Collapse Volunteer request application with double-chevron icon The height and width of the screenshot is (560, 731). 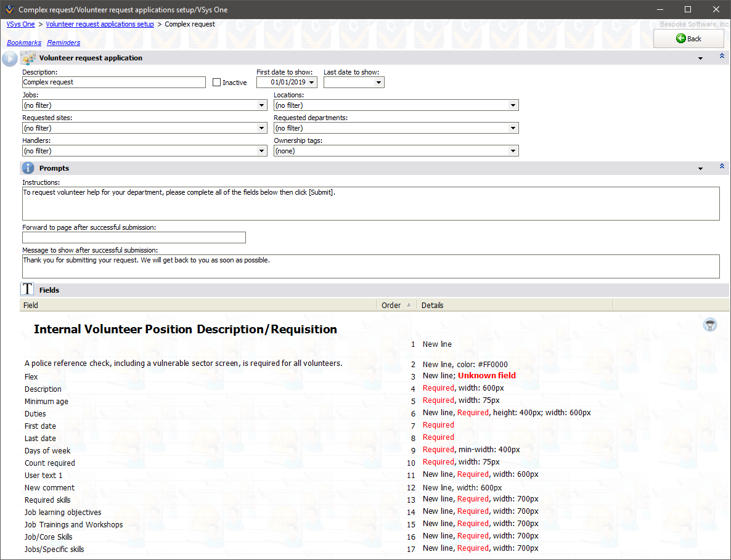point(722,57)
